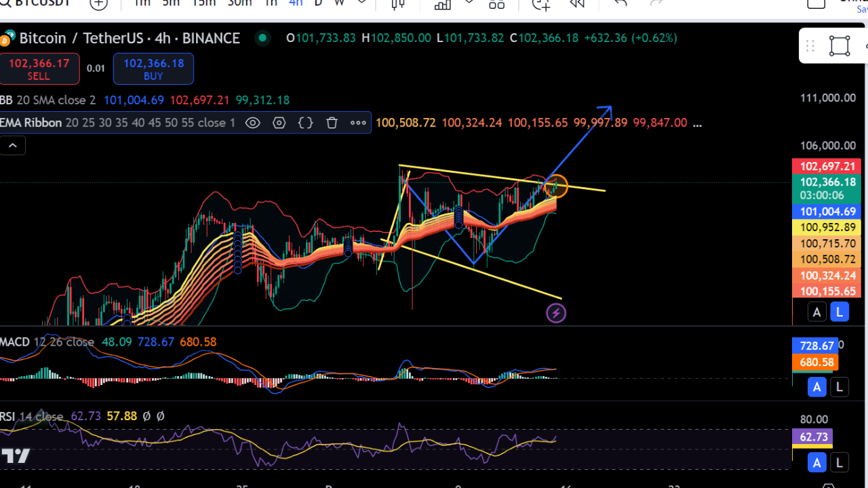Click the 100,715.70 price axis label
This screenshot has height=488, width=868.
coord(827,243)
